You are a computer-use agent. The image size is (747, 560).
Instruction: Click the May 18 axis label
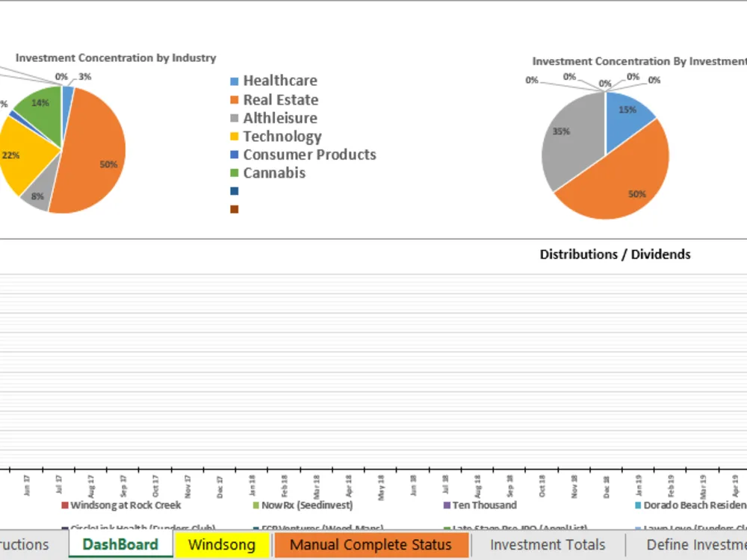pos(381,487)
